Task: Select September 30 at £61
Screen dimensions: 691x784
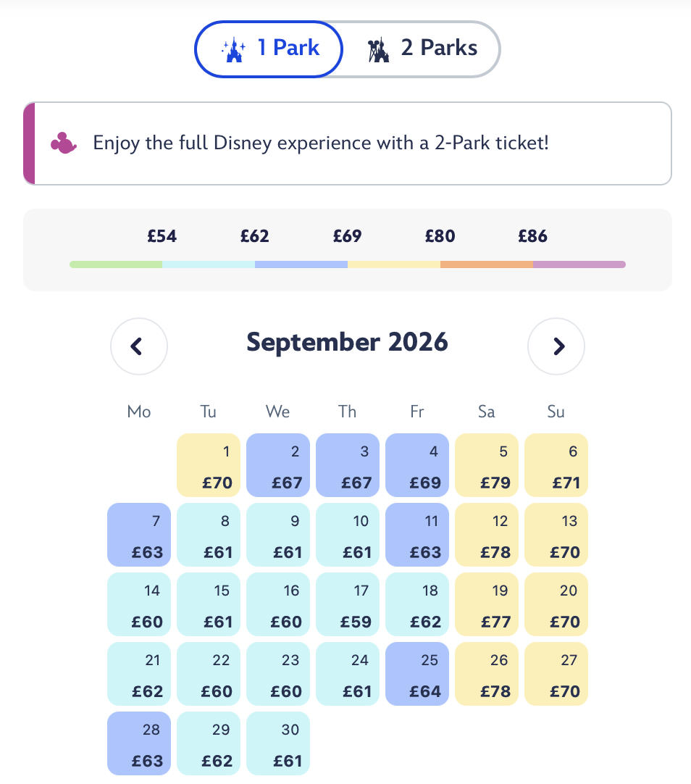Action: [x=278, y=743]
